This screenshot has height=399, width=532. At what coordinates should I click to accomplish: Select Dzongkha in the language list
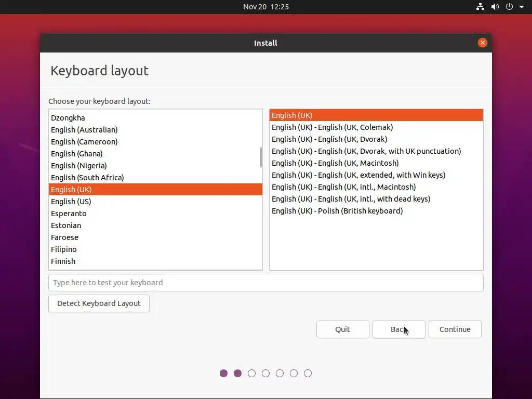point(155,118)
